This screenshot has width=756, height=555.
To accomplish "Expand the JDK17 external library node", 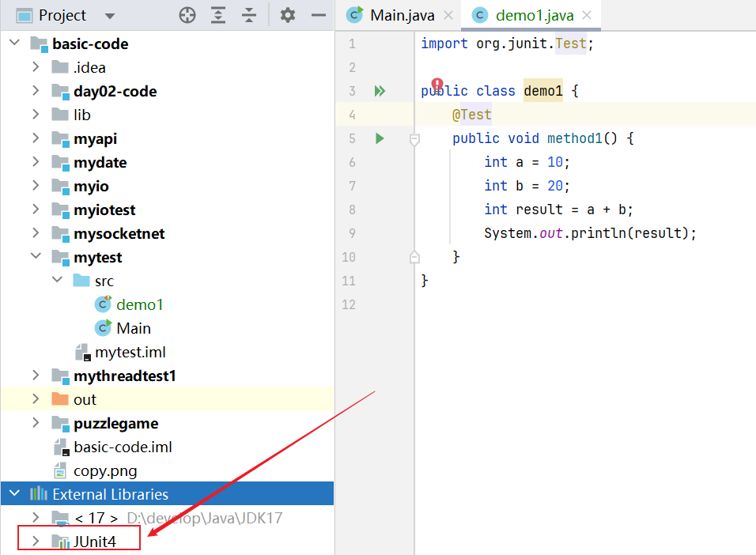I will (x=36, y=518).
